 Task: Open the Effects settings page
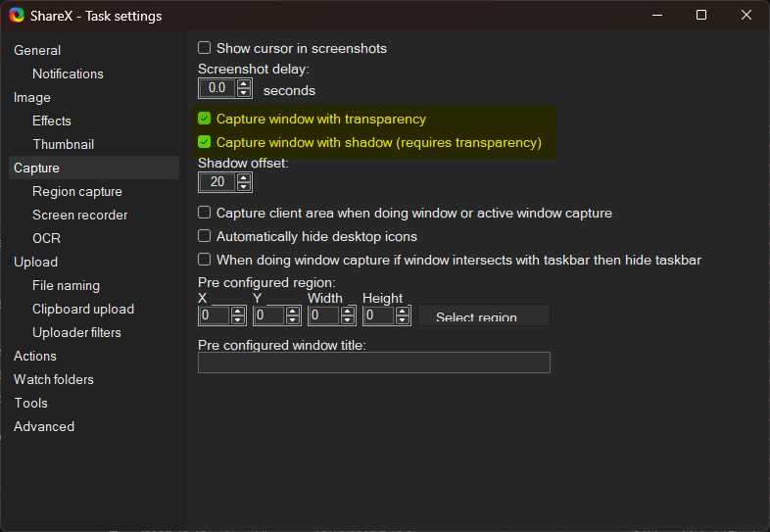(x=52, y=121)
